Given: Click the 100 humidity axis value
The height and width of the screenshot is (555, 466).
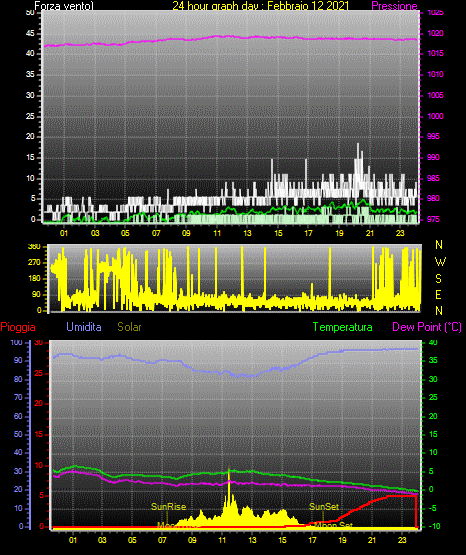Looking at the screenshot, I should [x=17, y=342].
